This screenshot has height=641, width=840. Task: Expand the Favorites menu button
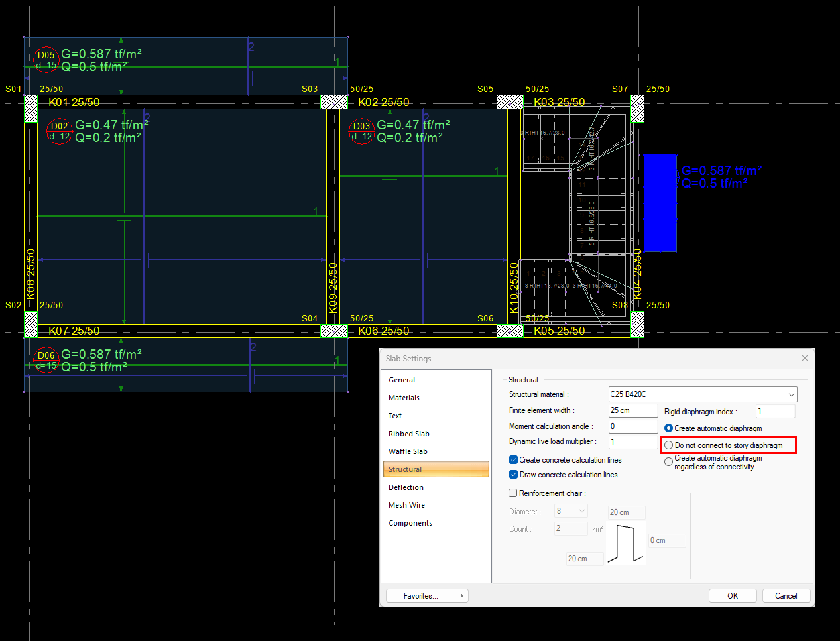[x=426, y=596]
